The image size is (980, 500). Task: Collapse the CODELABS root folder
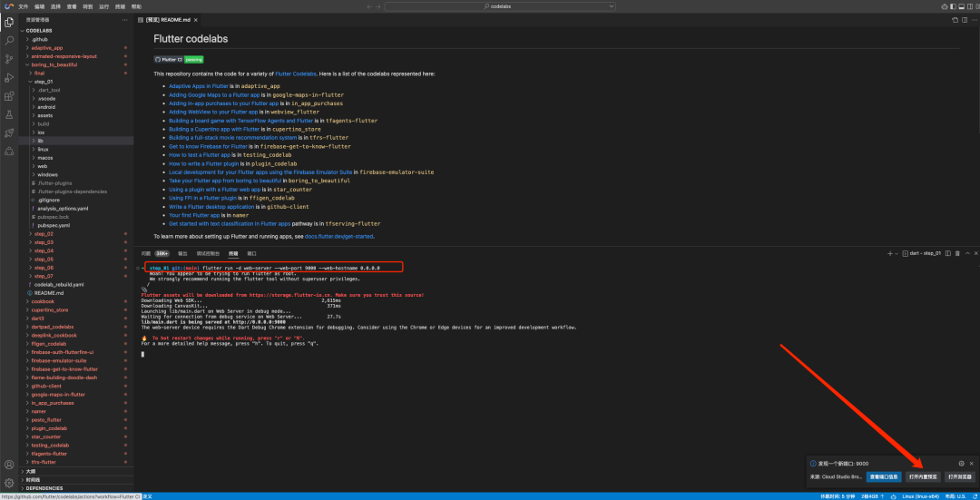pos(75,31)
